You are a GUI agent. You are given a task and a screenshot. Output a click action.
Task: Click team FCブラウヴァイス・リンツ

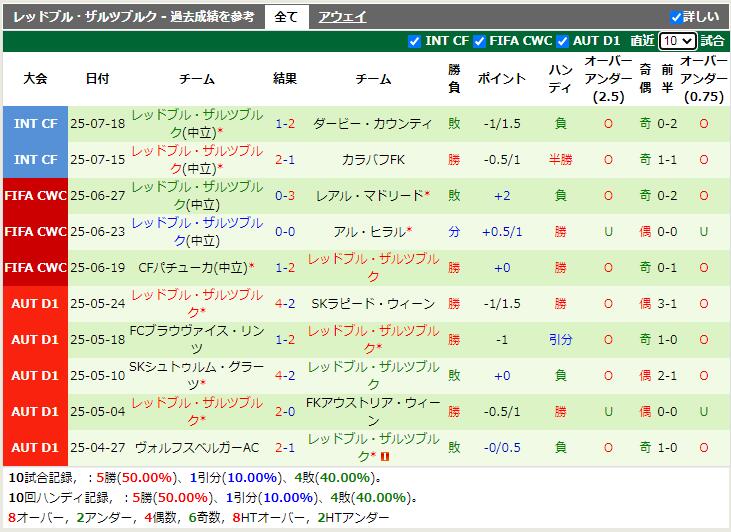(197, 339)
